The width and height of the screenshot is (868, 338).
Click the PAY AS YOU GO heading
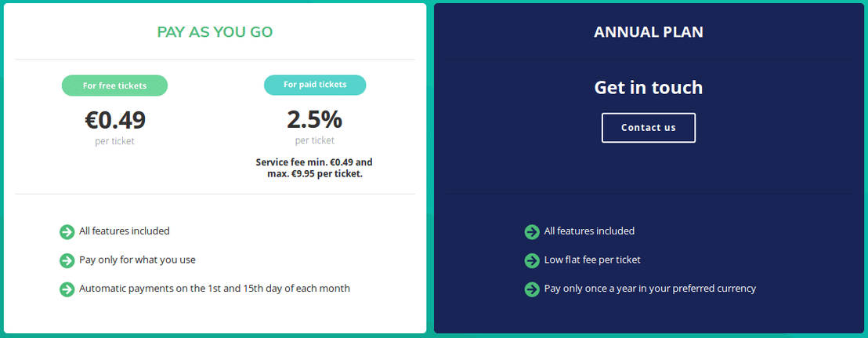tap(215, 32)
